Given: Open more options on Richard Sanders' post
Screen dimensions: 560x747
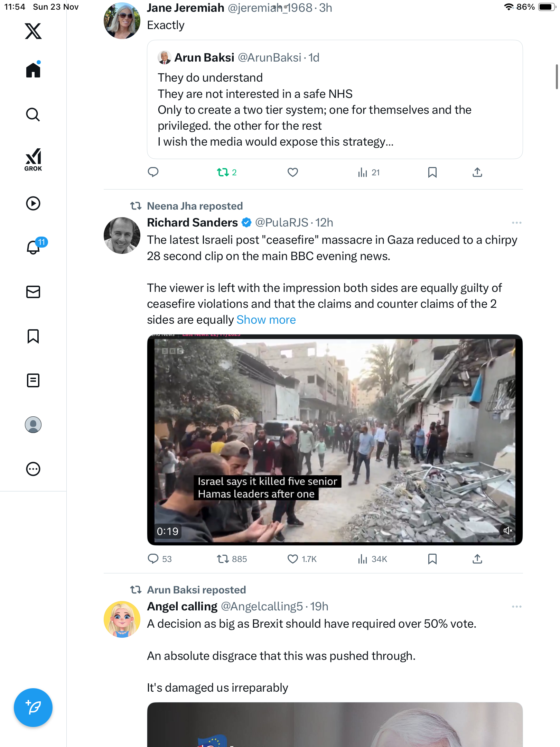Looking at the screenshot, I should (516, 223).
